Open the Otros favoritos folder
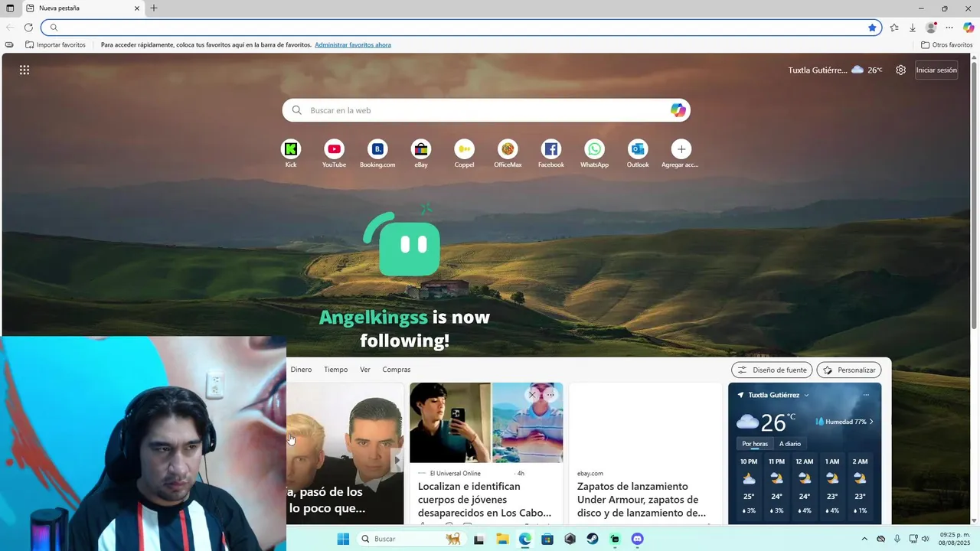980x551 pixels. pos(946,45)
